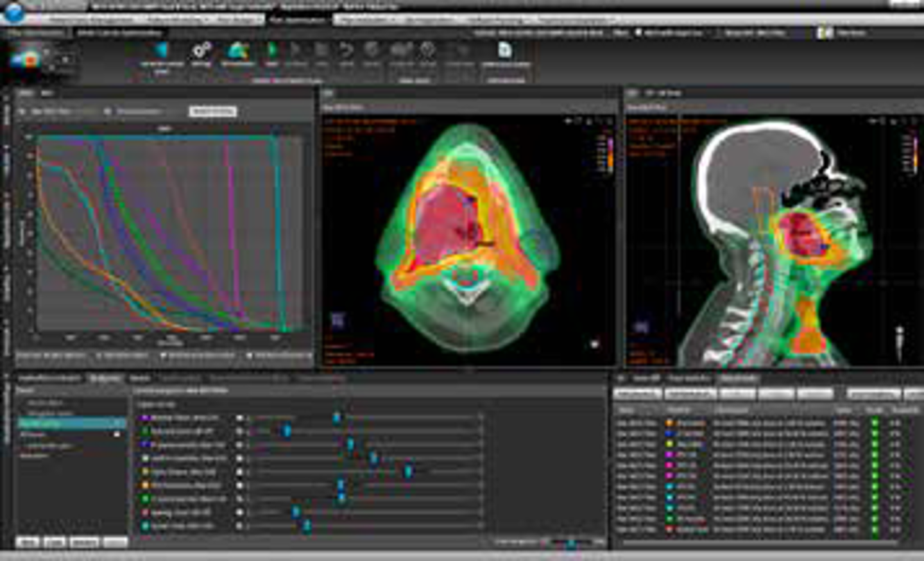Click the white button in the DVH panel header
This screenshot has height=561, width=924.
[x=212, y=112]
